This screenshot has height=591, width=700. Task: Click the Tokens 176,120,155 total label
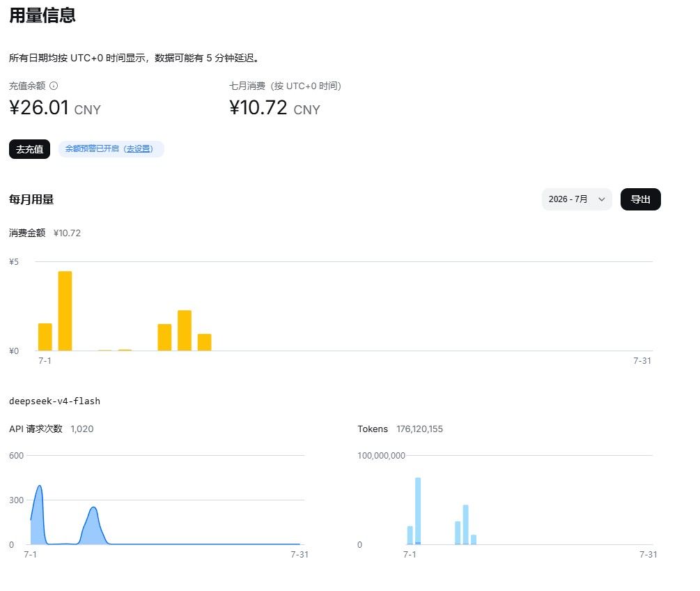coord(400,429)
